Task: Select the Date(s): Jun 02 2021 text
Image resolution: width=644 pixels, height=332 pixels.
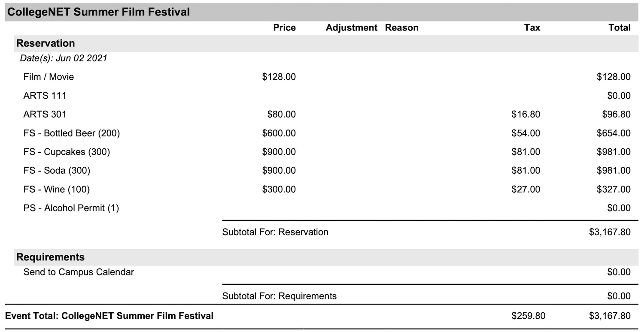Action: (x=64, y=58)
